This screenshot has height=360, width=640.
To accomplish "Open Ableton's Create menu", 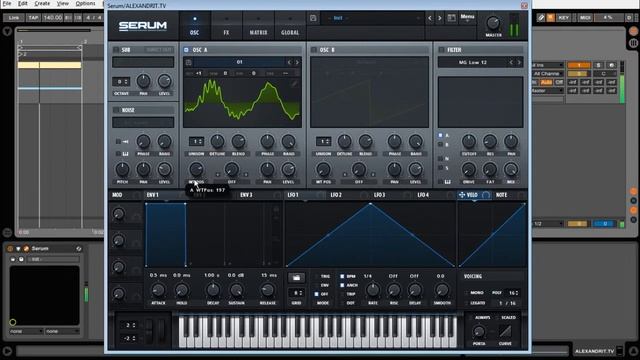I will (42, 3).
